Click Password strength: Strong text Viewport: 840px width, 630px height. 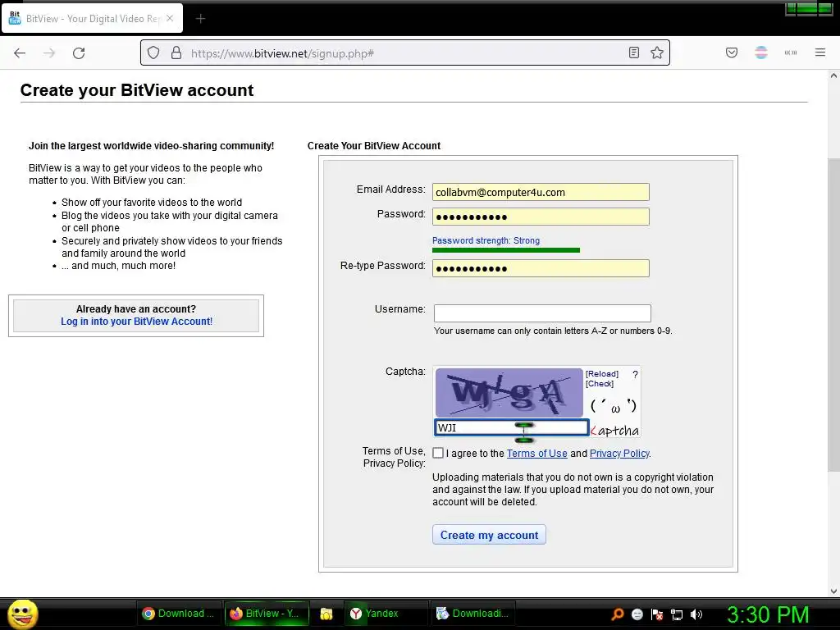[486, 240]
